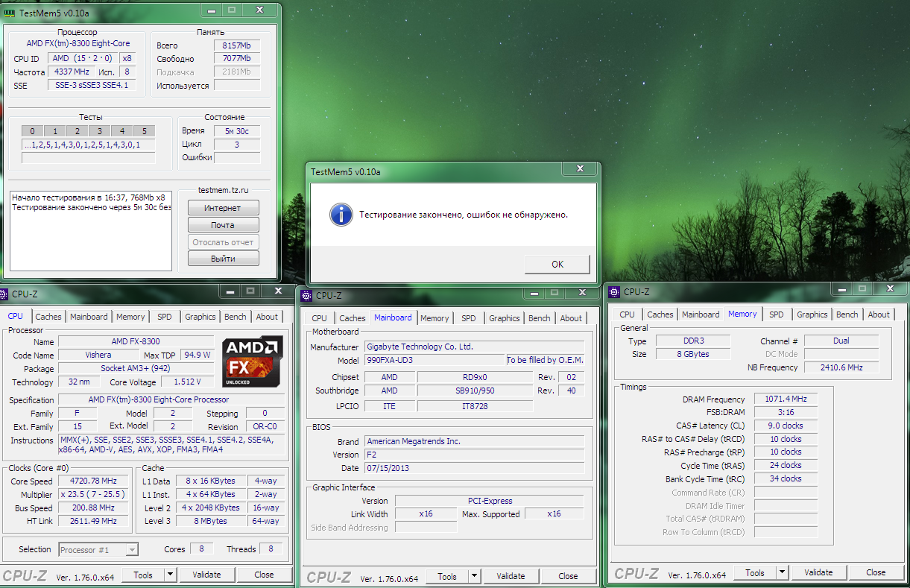Select About tab in Memory CPU-Z window
The width and height of the screenshot is (910, 588).
point(879,314)
